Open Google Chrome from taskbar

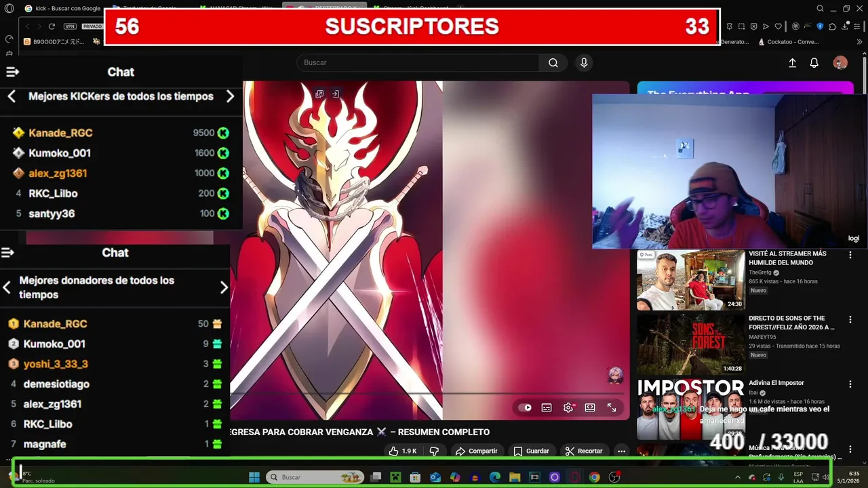pos(594,477)
